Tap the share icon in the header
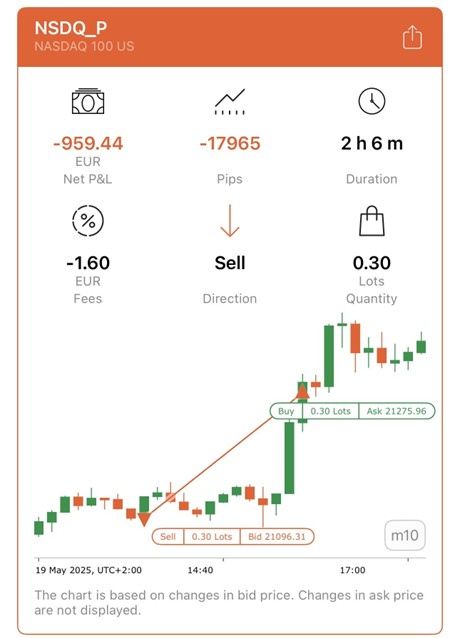 [x=412, y=37]
